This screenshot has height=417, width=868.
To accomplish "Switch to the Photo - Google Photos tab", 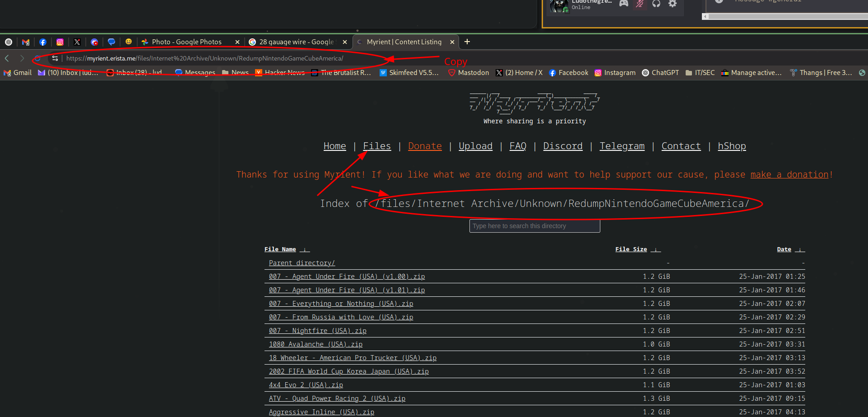I will [x=187, y=42].
